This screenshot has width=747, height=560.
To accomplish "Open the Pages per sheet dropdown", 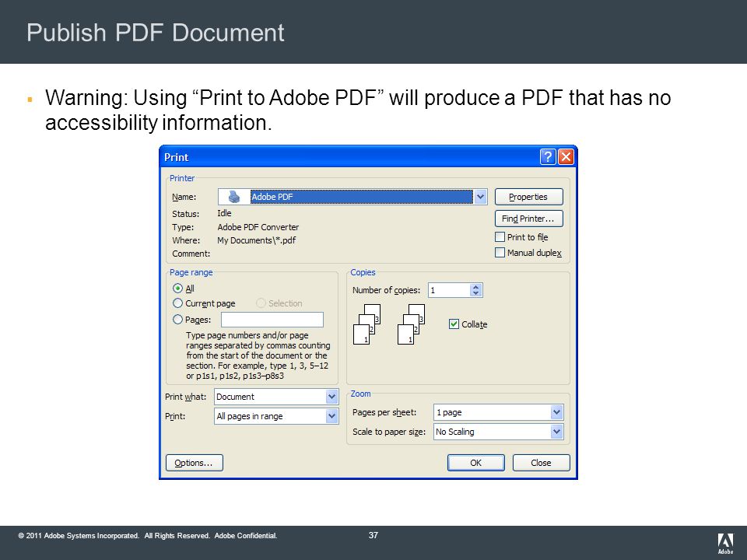I will (556, 412).
